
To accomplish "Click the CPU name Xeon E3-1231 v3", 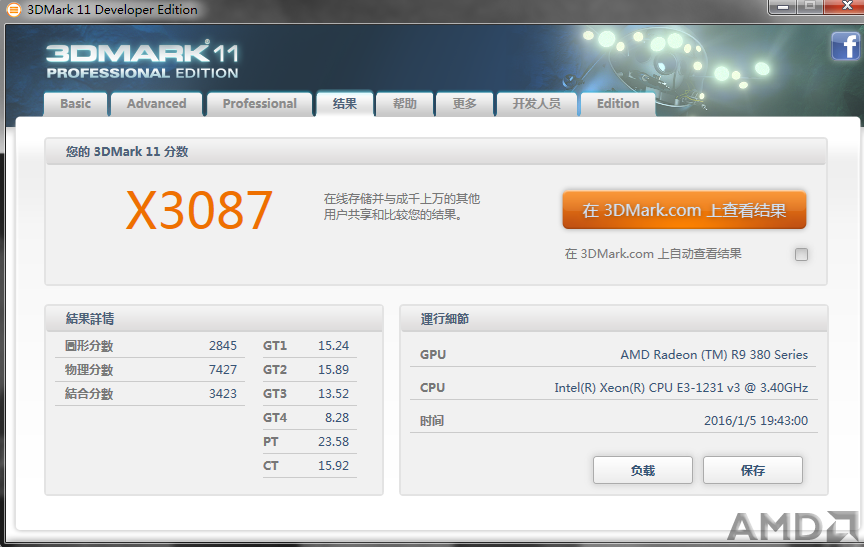I will 681,388.
